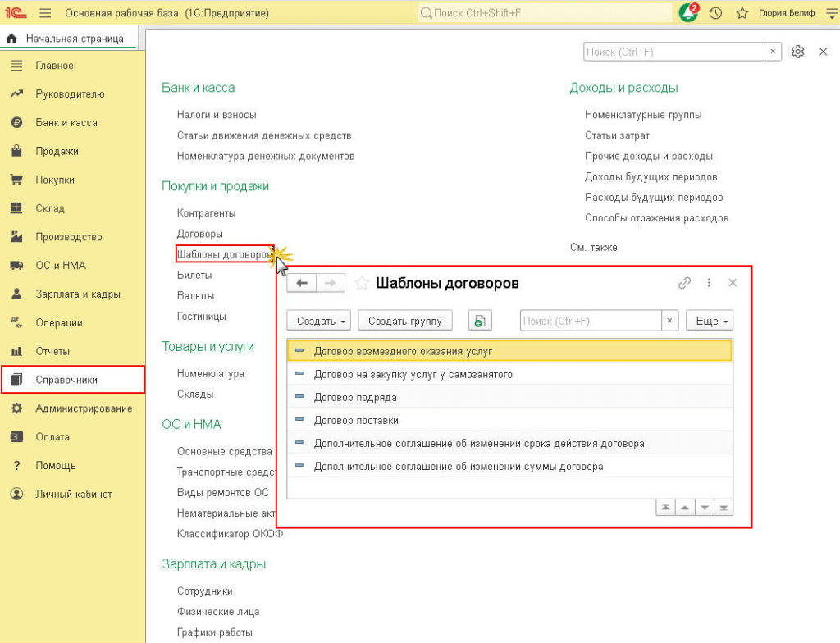Open the Контрагенты link
This screenshot has height=643, width=840.
(x=207, y=213)
